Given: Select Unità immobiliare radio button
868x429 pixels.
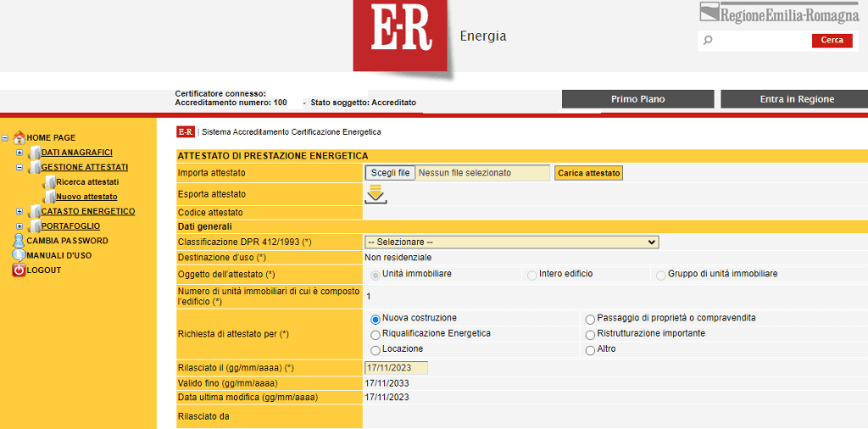Looking at the screenshot, I should point(376,275).
